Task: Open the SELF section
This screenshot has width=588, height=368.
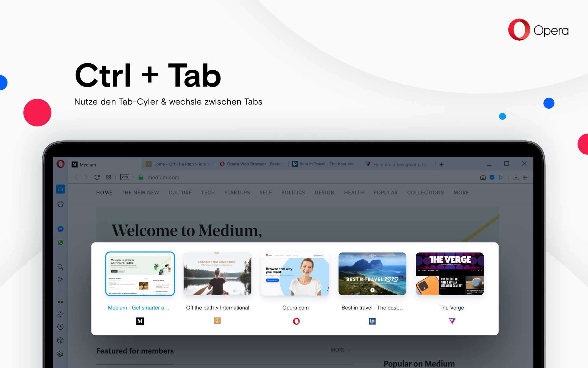Action: click(x=266, y=193)
